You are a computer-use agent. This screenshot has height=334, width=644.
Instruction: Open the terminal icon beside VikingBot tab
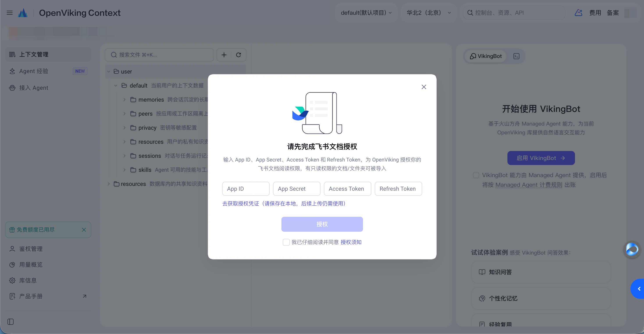pos(516,56)
